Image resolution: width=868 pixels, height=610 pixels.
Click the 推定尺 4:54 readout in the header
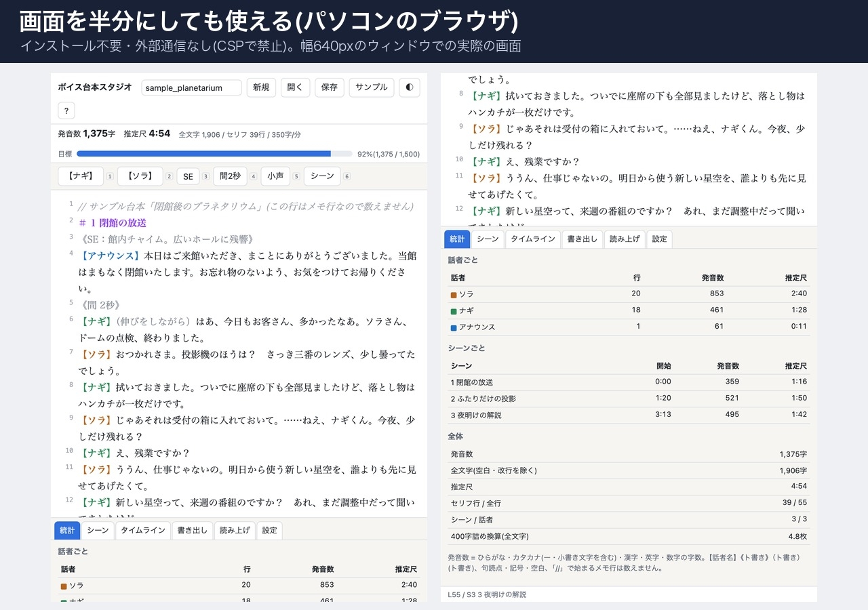[147, 134]
